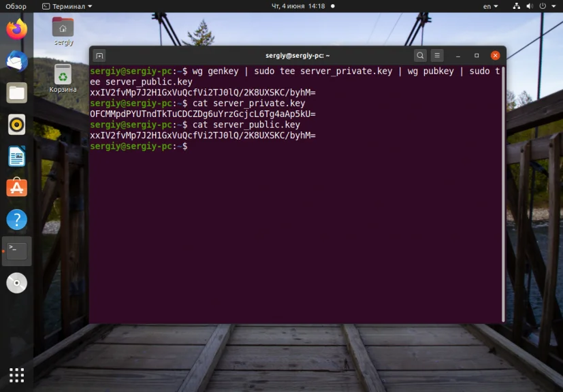This screenshot has width=563, height=392.
Task: Click the empty terminal prompt line
Action: [x=139, y=146]
